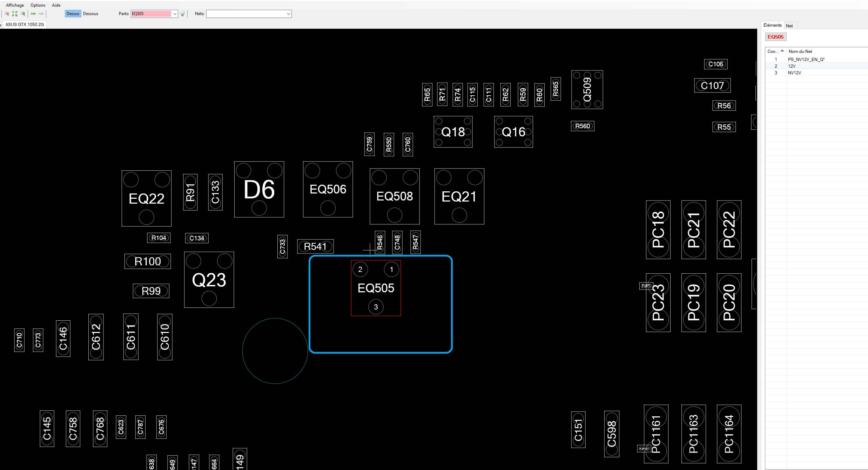The image size is (868, 470).
Task: Switch board view to Dessous side
Action: coord(90,14)
